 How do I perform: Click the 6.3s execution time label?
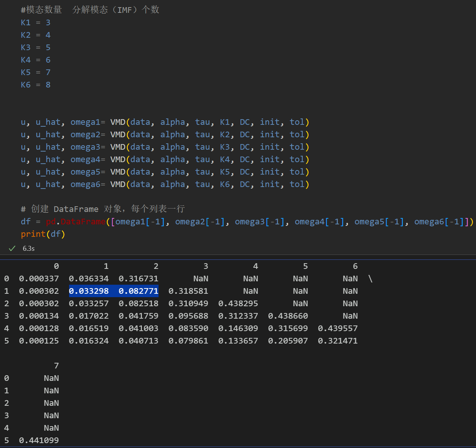coord(28,249)
